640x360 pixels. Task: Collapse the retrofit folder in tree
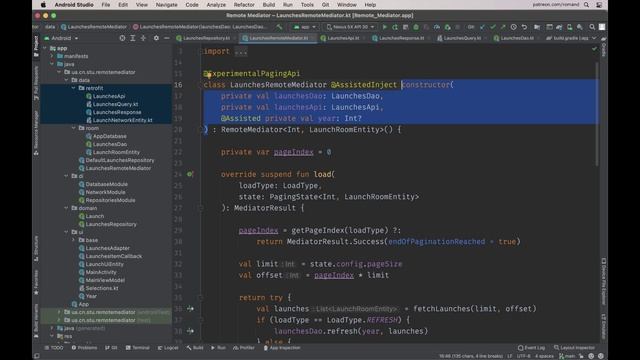pos(73,88)
